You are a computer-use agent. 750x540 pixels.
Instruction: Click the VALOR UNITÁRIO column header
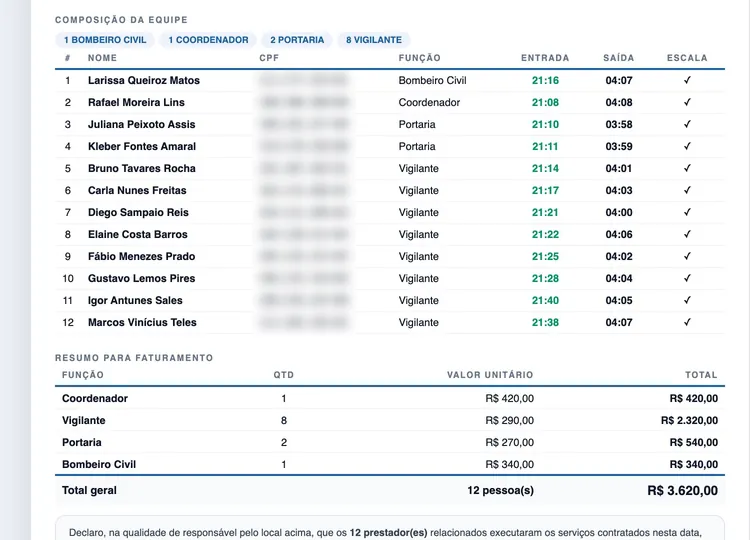click(x=490, y=375)
